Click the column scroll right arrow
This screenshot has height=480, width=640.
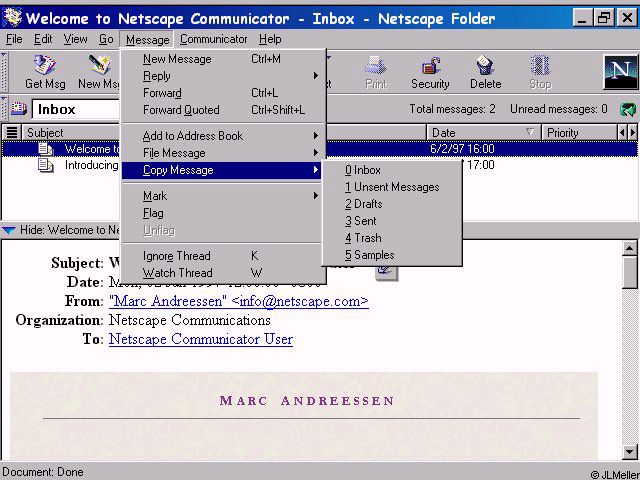(632, 133)
